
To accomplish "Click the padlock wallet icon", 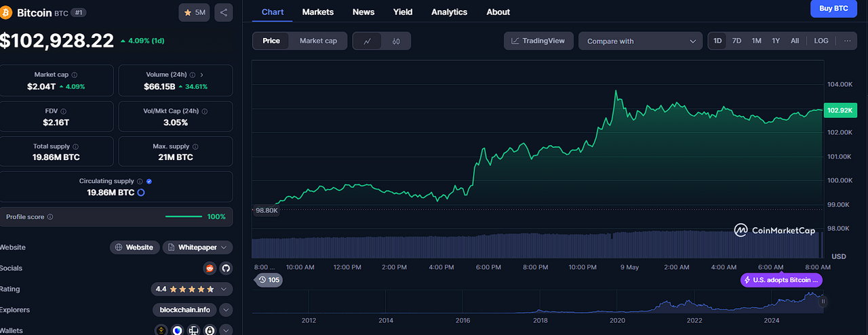I will (x=210, y=331).
